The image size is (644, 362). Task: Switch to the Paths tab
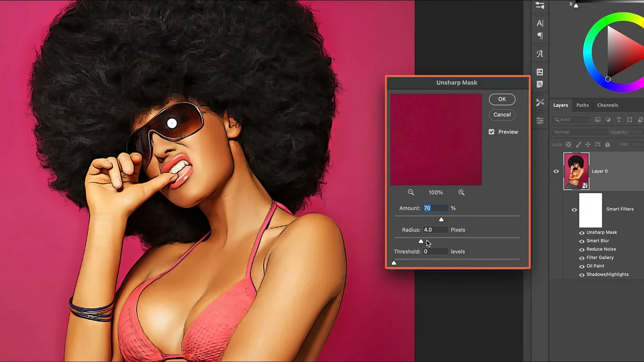pos(583,105)
